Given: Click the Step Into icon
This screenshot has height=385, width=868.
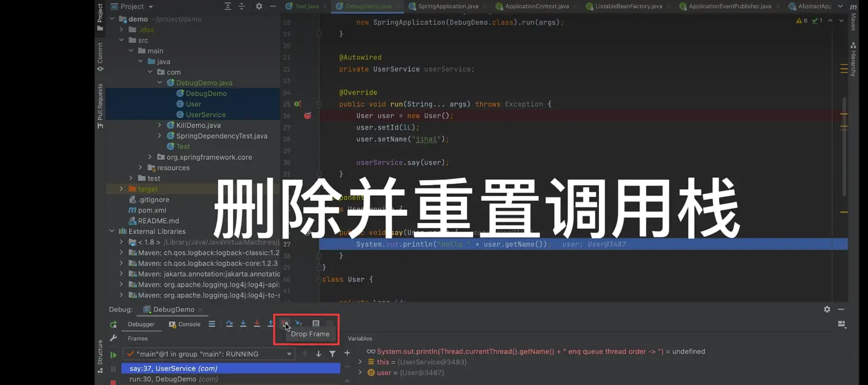Looking at the screenshot, I should pyautogui.click(x=243, y=324).
